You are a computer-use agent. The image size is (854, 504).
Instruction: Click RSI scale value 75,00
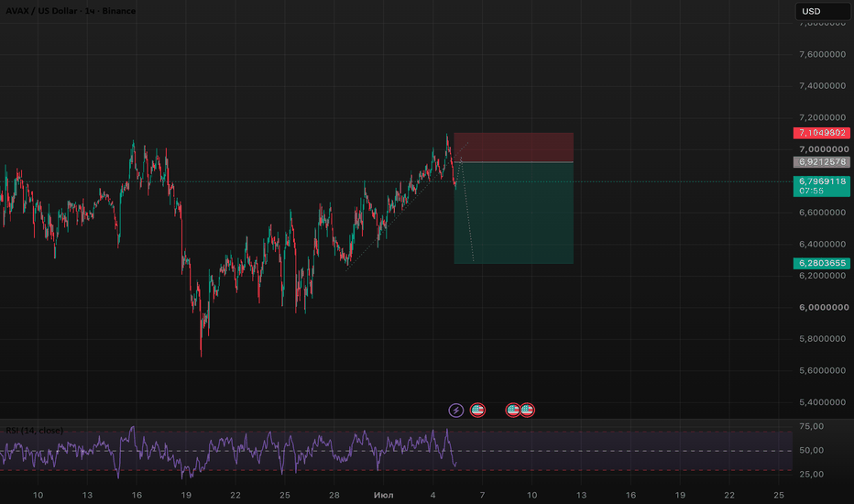pyautogui.click(x=812, y=426)
